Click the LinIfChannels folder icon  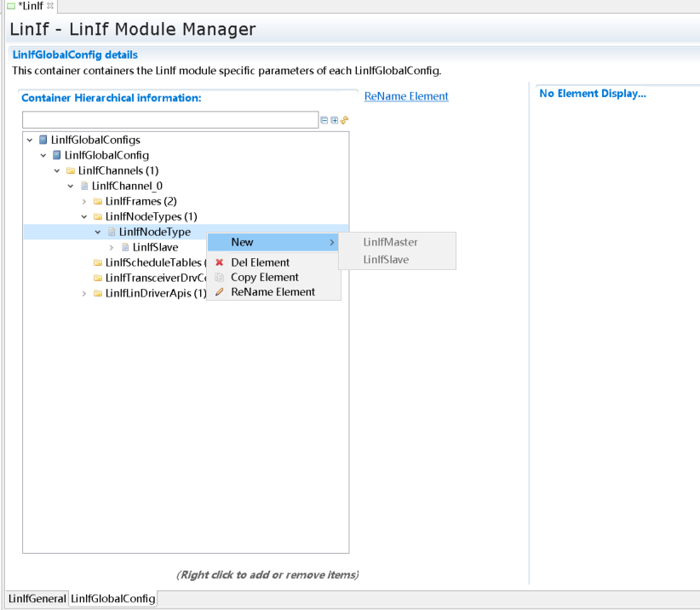pyautogui.click(x=71, y=170)
